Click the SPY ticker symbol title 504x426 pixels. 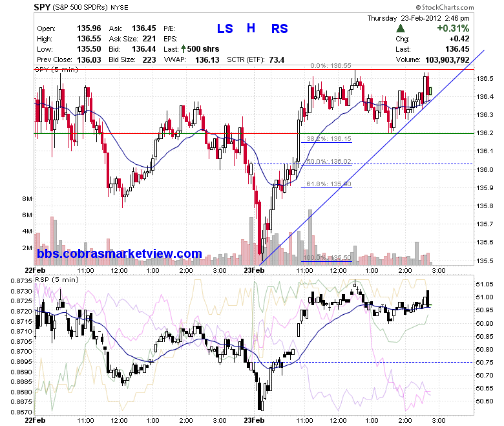[42, 7]
